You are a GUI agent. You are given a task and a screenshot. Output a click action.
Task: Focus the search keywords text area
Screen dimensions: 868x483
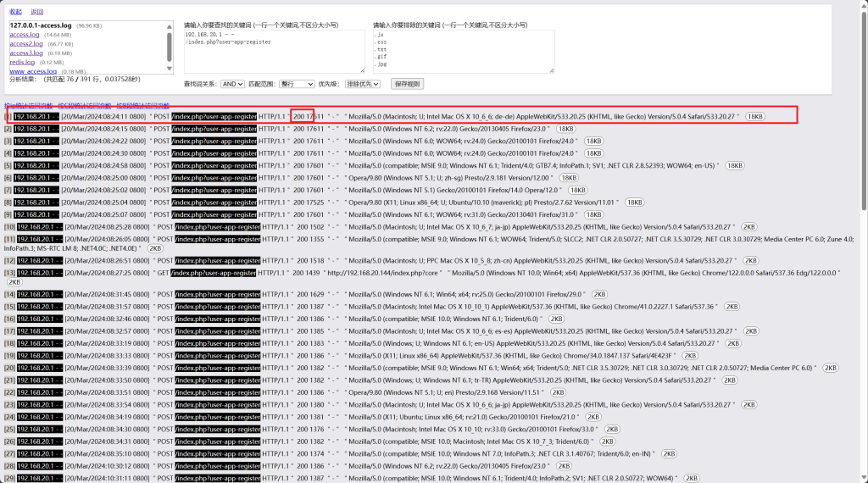[x=273, y=51]
